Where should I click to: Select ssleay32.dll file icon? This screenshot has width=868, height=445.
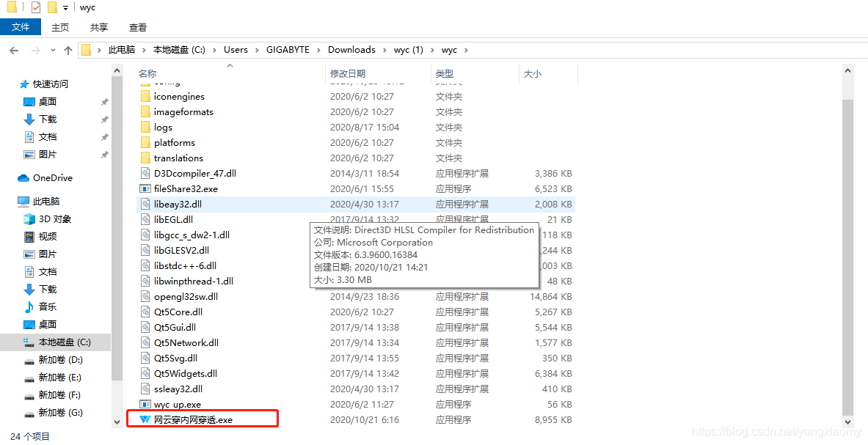click(145, 389)
